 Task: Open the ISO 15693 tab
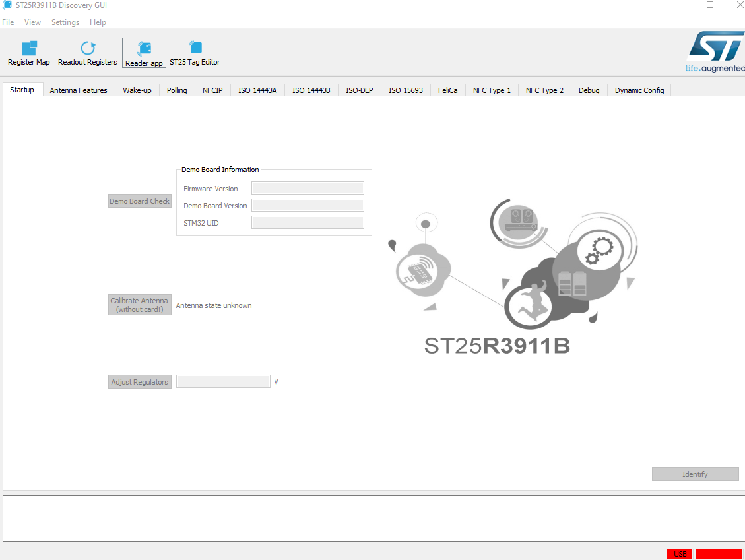[x=405, y=90]
